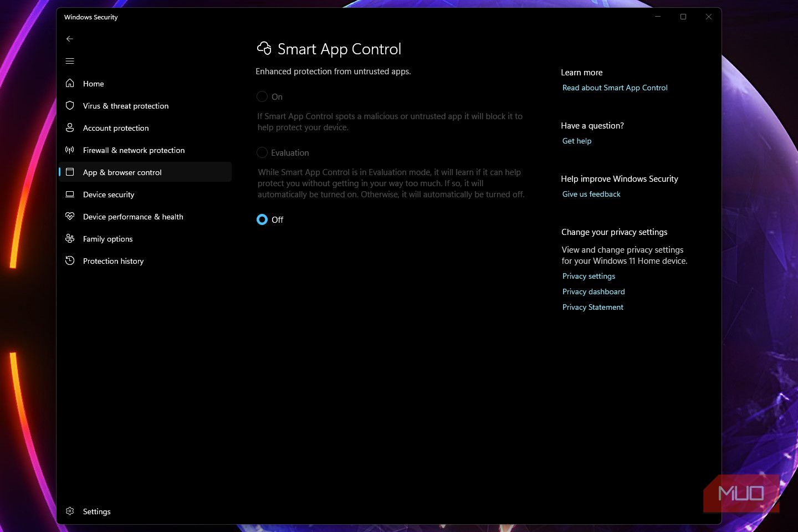Screen dimensions: 798x532
Task: Select the Off radio button
Action: 262,219
